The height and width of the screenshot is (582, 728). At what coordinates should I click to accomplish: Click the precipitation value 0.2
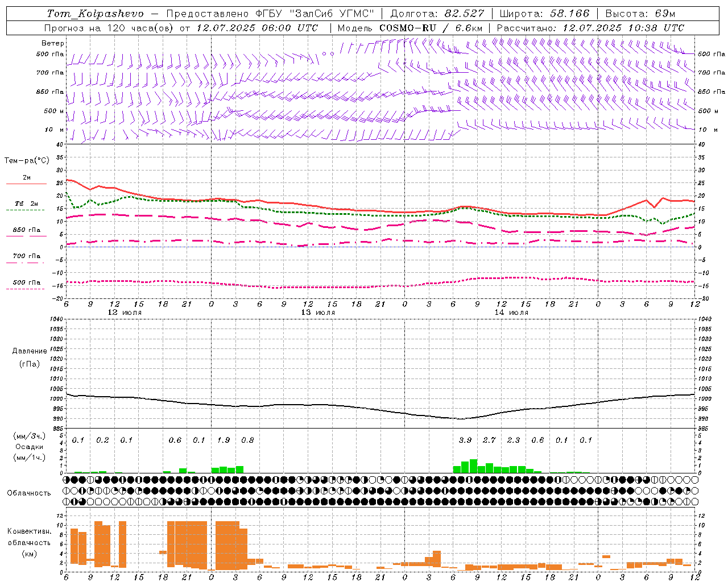pyautogui.click(x=102, y=440)
